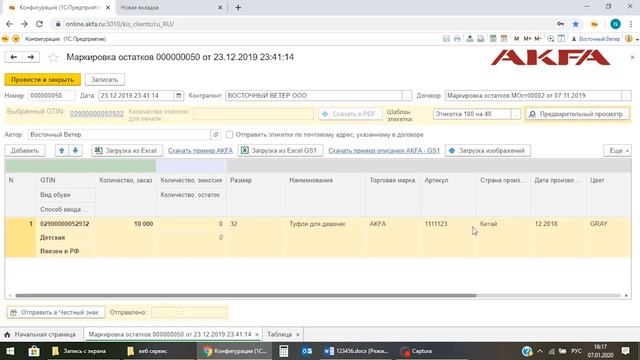640x360 pixels.
Task: Move row down with blue down arrow
Action: (x=75, y=151)
